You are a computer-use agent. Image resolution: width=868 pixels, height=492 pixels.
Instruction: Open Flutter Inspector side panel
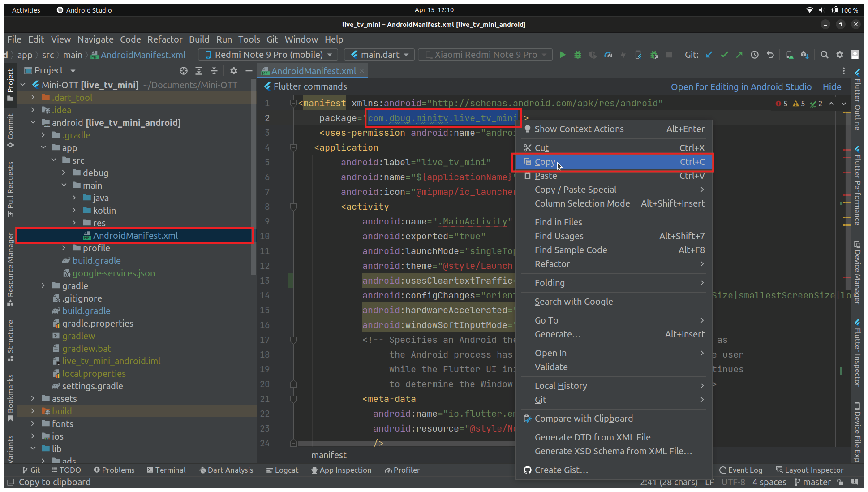point(857,353)
